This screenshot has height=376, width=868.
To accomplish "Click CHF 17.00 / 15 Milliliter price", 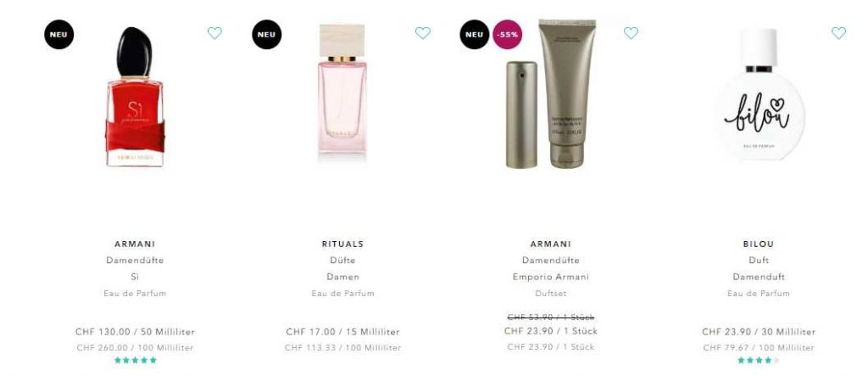I will pos(342,332).
